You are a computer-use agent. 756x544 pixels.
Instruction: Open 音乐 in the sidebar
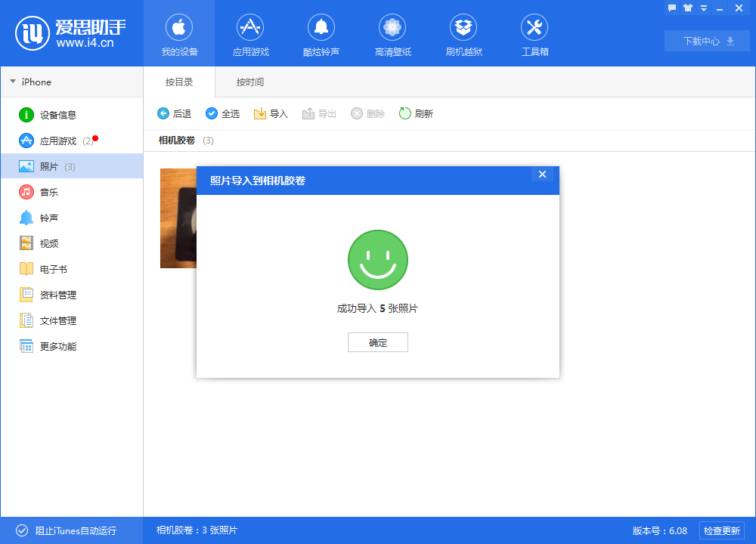49,192
